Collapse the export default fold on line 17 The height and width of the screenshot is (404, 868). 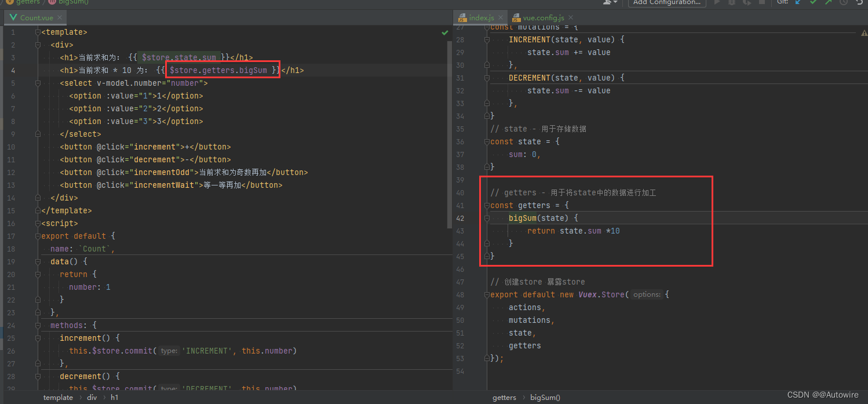pyautogui.click(x=38, y=236)
